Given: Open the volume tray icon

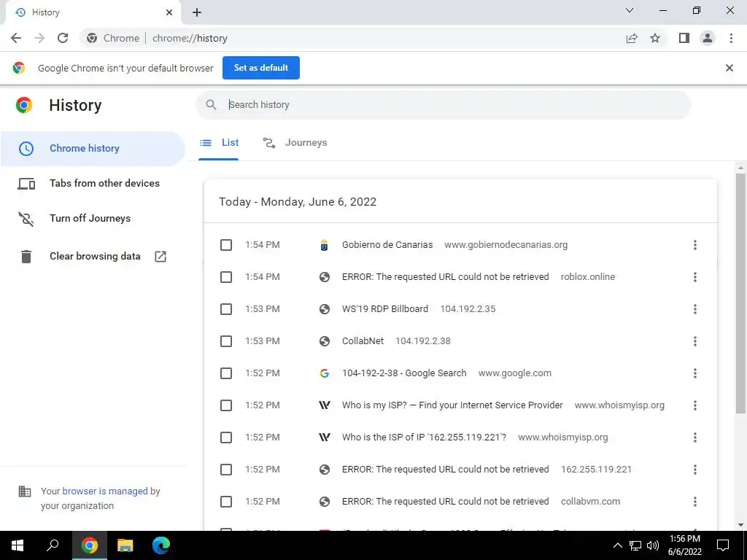Looking at the screenshot, I should click(x=653, y=545).
